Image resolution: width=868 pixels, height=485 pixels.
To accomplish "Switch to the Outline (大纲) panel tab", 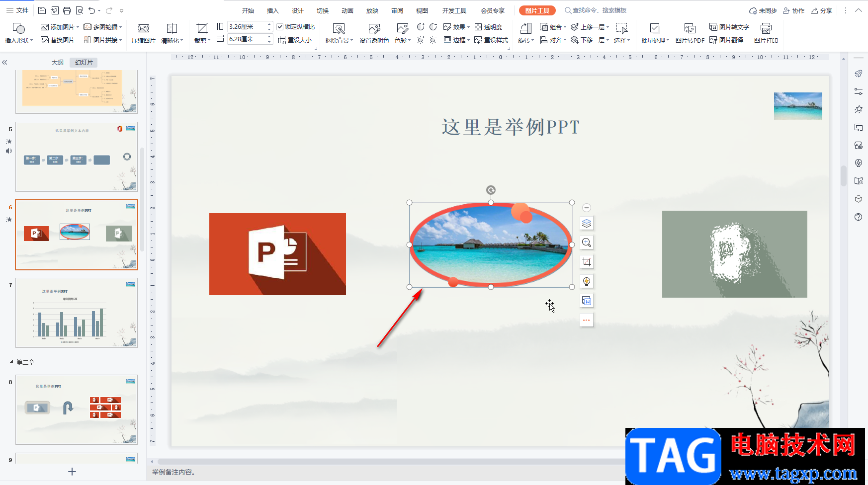I will (x=58, y=63).
